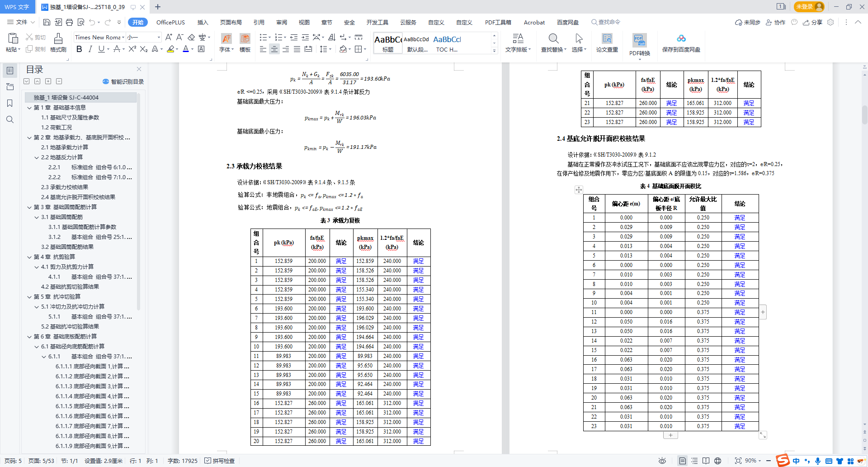Toggle the spell check option in status bar
Viewport: 868px width, 467px height.
point(220,461)
